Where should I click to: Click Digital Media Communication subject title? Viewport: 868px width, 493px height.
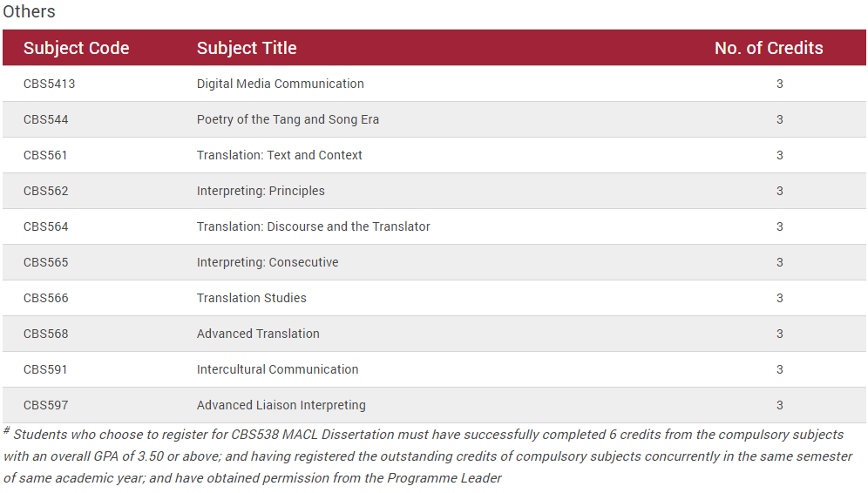281,84
